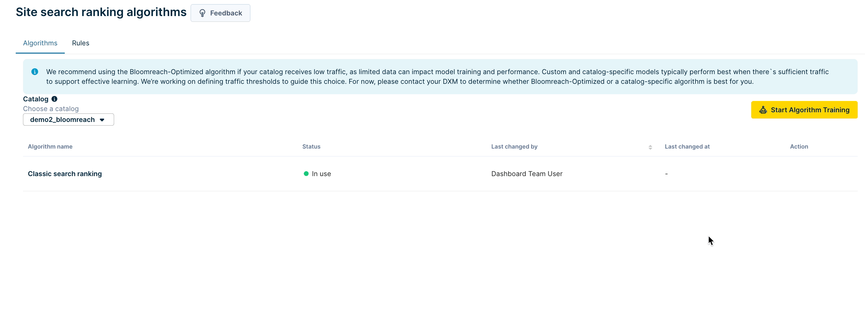Click the Site search ranking algorithms heading
Viewport: 868px width, 328px height.
tap(101, 12)
